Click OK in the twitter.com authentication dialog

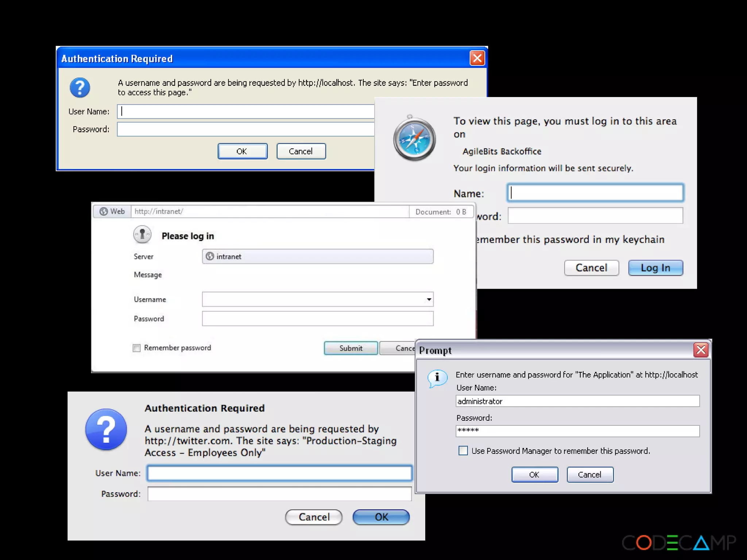coord(381,517)
